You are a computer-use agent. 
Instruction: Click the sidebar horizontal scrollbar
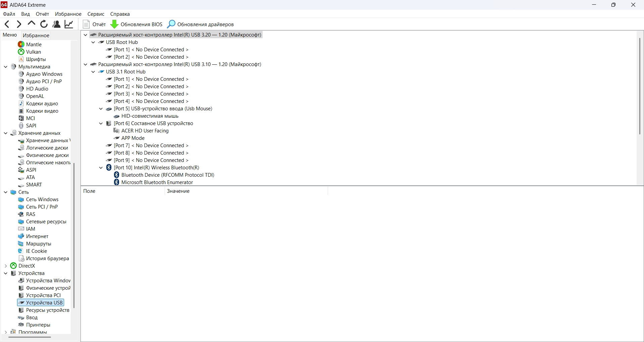(30, 337)
